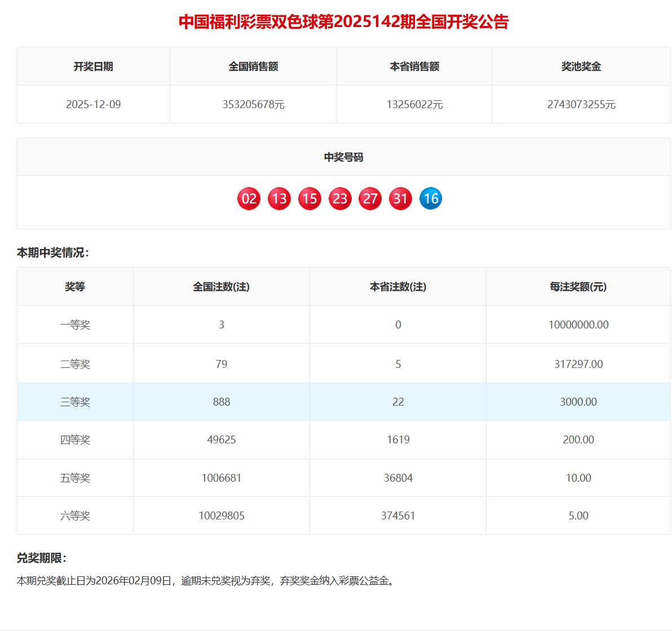Click the 四等奖 row label

point(75,440)
